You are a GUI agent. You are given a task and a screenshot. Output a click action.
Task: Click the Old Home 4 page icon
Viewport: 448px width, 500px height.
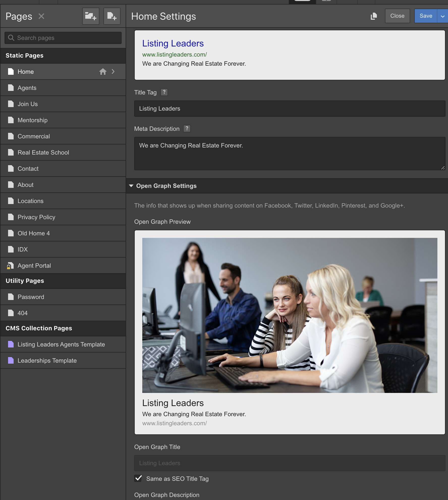coord(11,233)
